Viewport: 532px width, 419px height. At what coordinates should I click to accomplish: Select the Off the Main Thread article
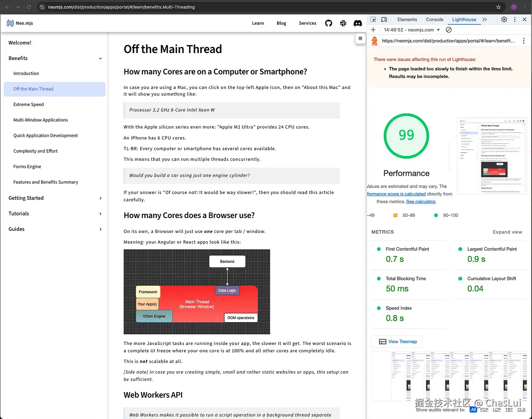(55, 89)
